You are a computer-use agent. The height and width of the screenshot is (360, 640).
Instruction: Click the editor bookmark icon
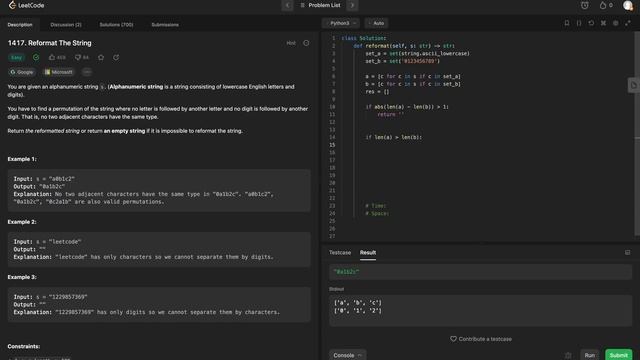pos(567,23)
